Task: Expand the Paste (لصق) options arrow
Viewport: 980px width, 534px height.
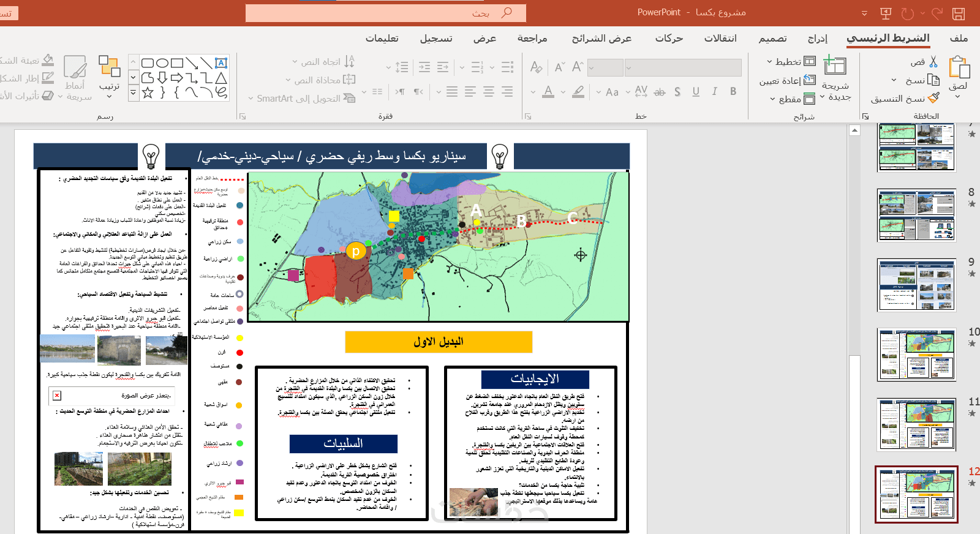Action: point(958,97)
